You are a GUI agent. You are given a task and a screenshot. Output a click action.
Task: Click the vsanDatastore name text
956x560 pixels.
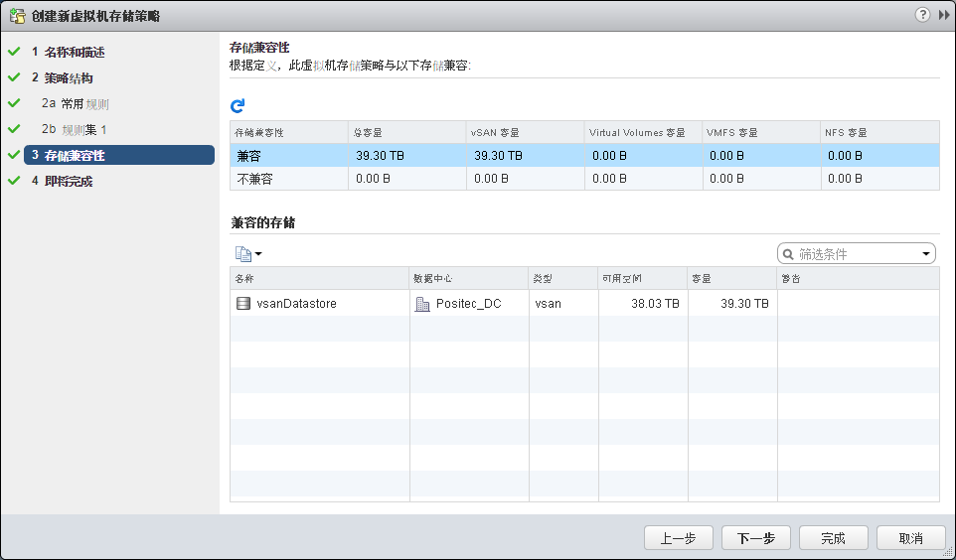tap(296, 304)
